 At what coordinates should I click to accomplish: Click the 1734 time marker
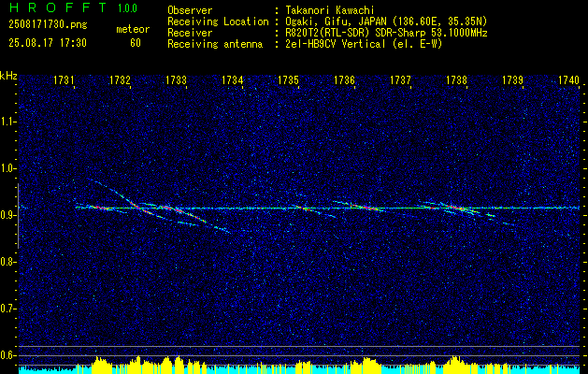tap(233, 80)
